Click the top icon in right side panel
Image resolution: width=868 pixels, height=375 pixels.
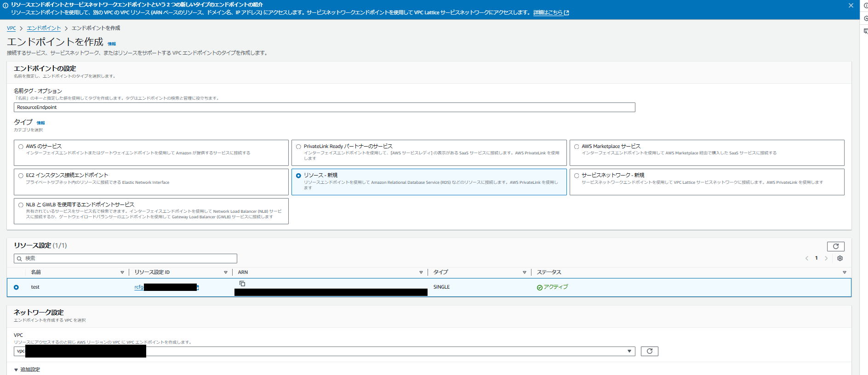[865, 6]
